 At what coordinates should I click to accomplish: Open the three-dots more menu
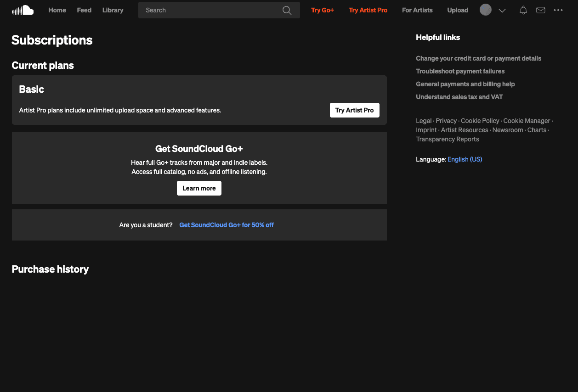point(558,10)
